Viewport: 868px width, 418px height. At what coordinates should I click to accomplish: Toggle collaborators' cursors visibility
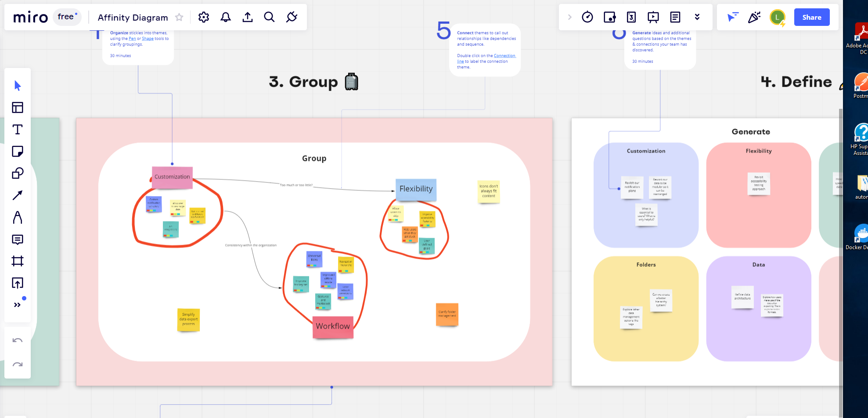732,17
